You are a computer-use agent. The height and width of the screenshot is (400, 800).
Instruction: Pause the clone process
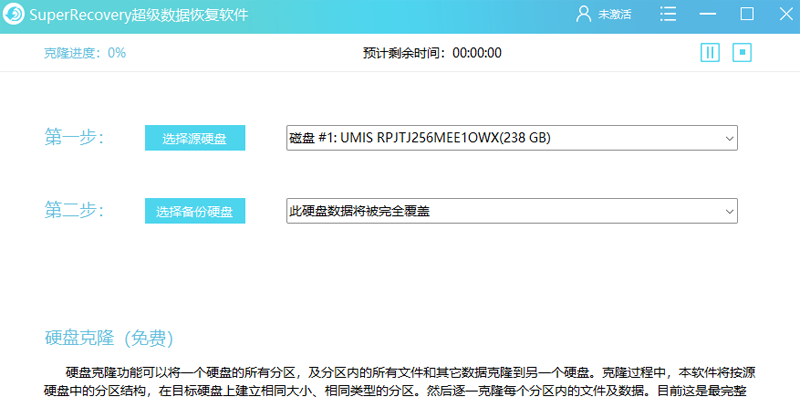click(710, 52)
